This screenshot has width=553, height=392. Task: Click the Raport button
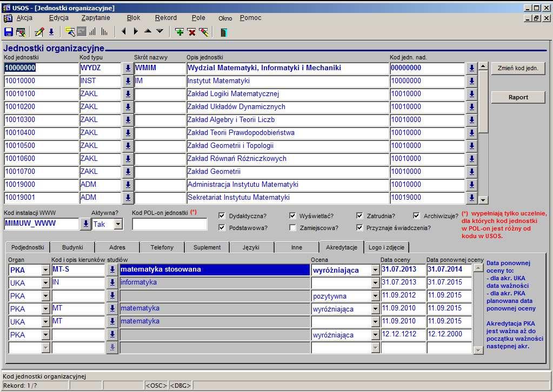tap(518, 97)
